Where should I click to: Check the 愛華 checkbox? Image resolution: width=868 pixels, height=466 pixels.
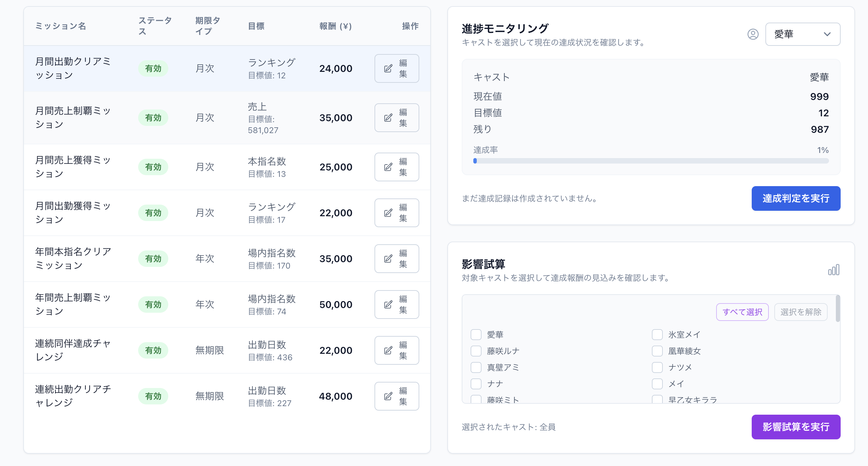click(x=476, y=334)
